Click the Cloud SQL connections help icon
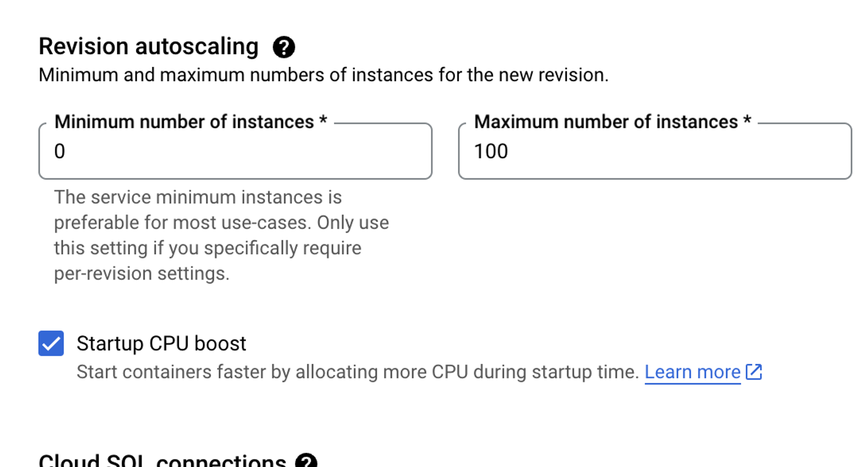Image resolution: width=868 pixels, height=467 pixels. [x=306, y=461]
